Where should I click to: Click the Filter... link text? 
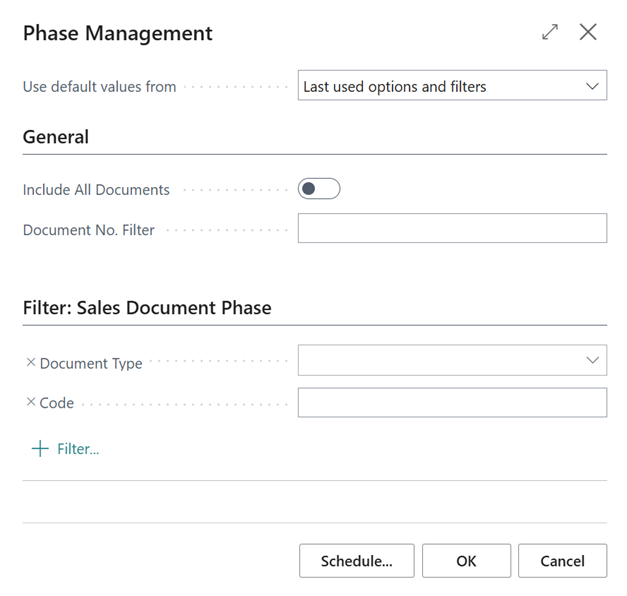[x=78, y=449]
